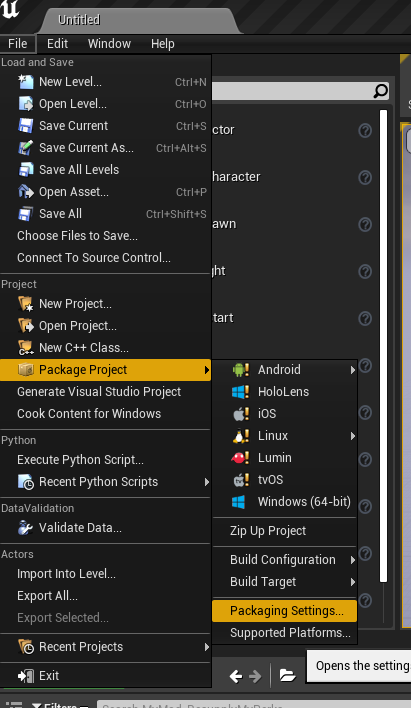Viewport: 411px width, 708px height.
Task: Open the Help menu
Action: click(163, 44)
